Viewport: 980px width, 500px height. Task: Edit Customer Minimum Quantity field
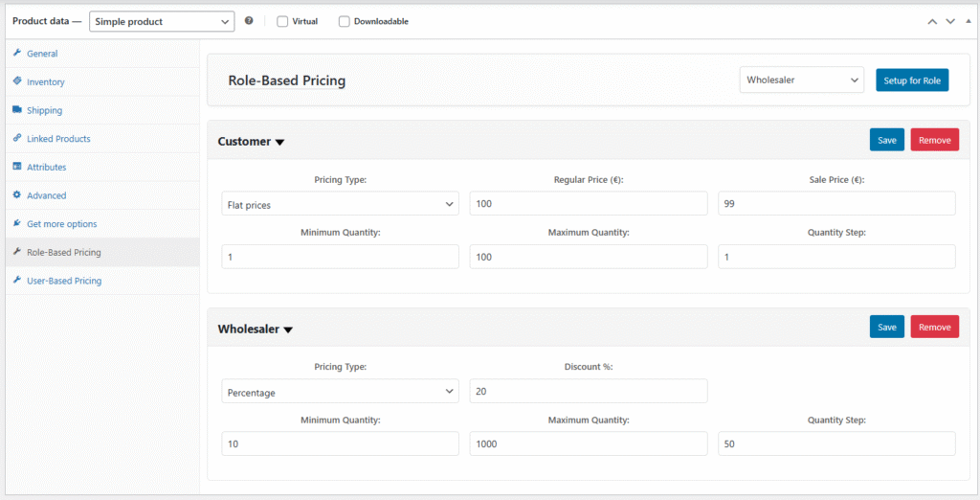pyautogui.click(x=340, y=257)
